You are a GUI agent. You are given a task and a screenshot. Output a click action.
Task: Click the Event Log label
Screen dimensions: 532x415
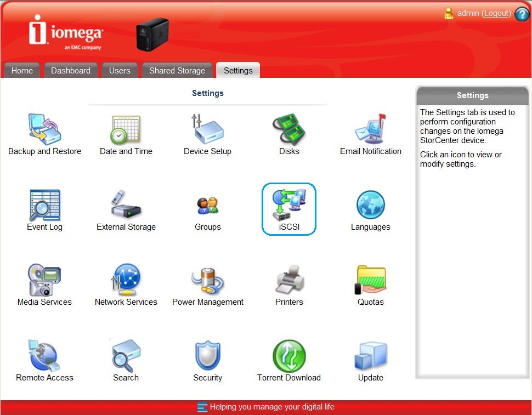(x=44, y=227)
